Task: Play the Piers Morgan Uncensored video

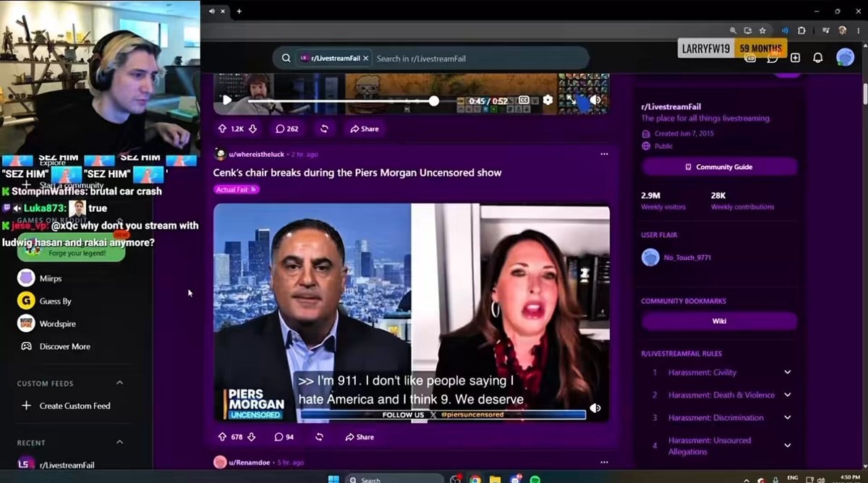Action: coord(412,313)
